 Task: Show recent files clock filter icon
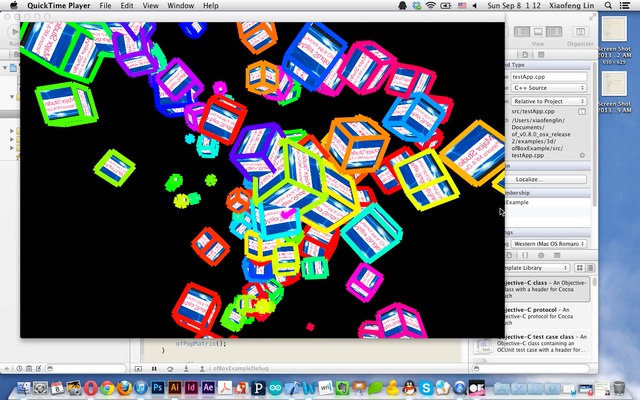point(19,369)
